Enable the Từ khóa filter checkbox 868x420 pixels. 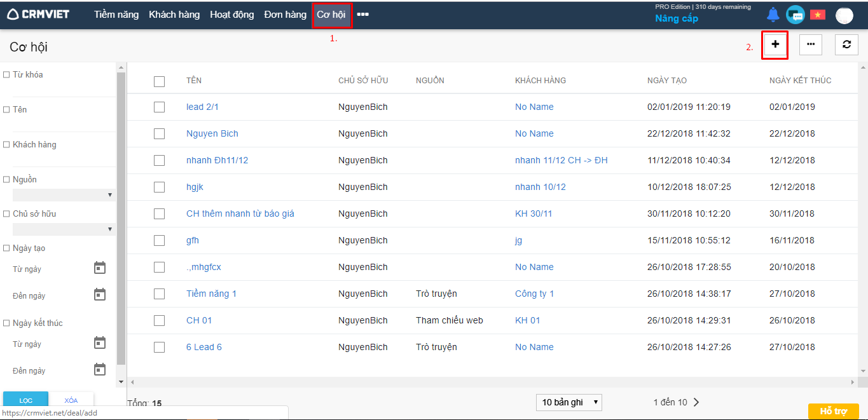click(6, 75)
